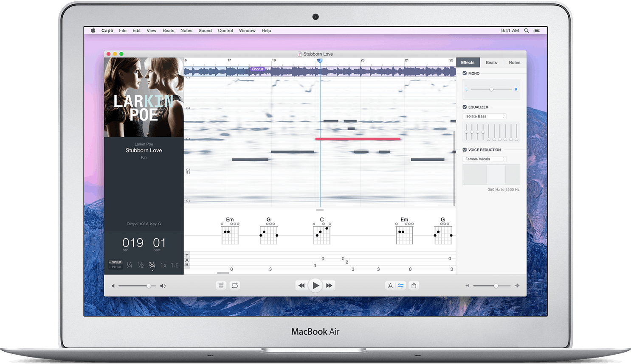Click the Larkin Poe album artwork

pos(144,97)
